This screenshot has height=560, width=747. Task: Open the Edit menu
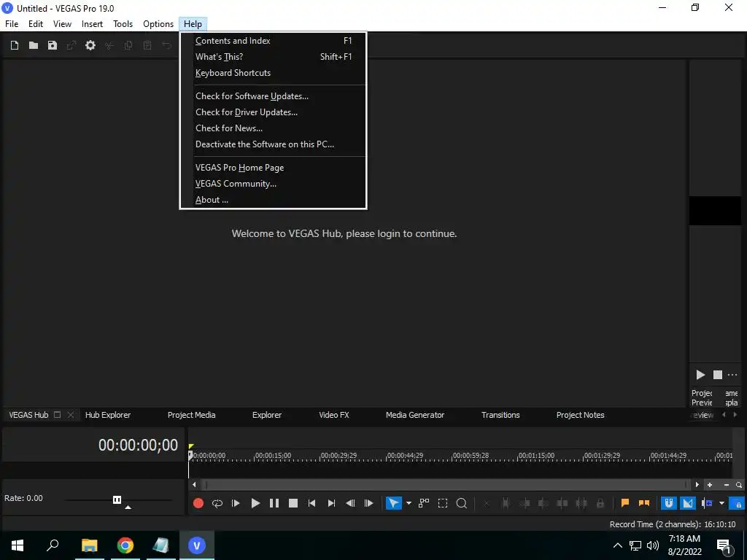pos(36,24)
